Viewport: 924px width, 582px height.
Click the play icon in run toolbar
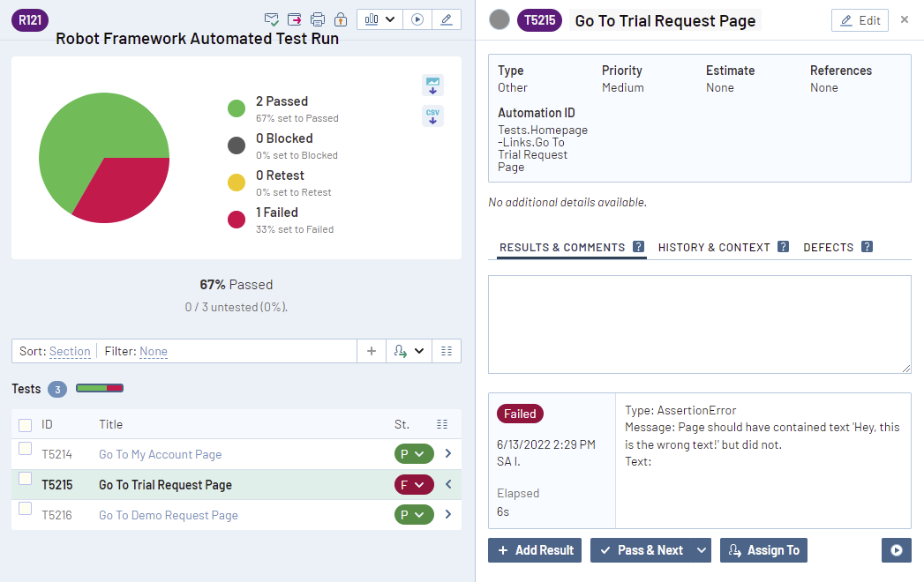coord(417,19)
